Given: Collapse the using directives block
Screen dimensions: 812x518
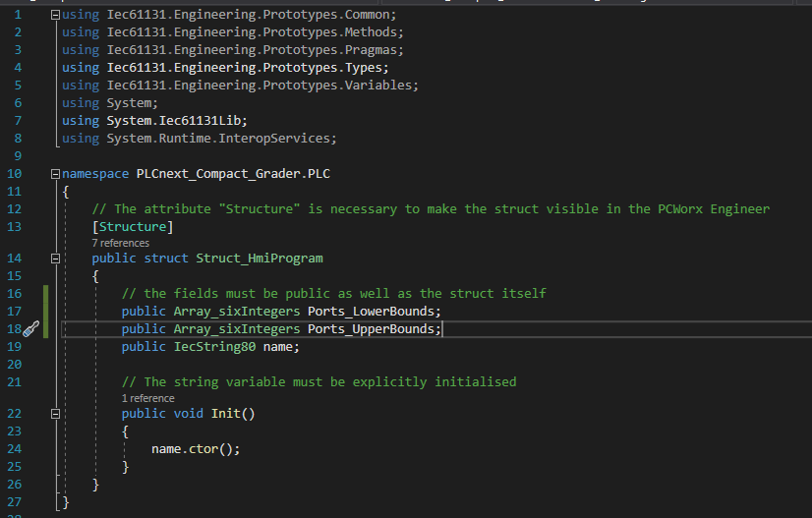Looking at the screenshot, I should (55, 16).
